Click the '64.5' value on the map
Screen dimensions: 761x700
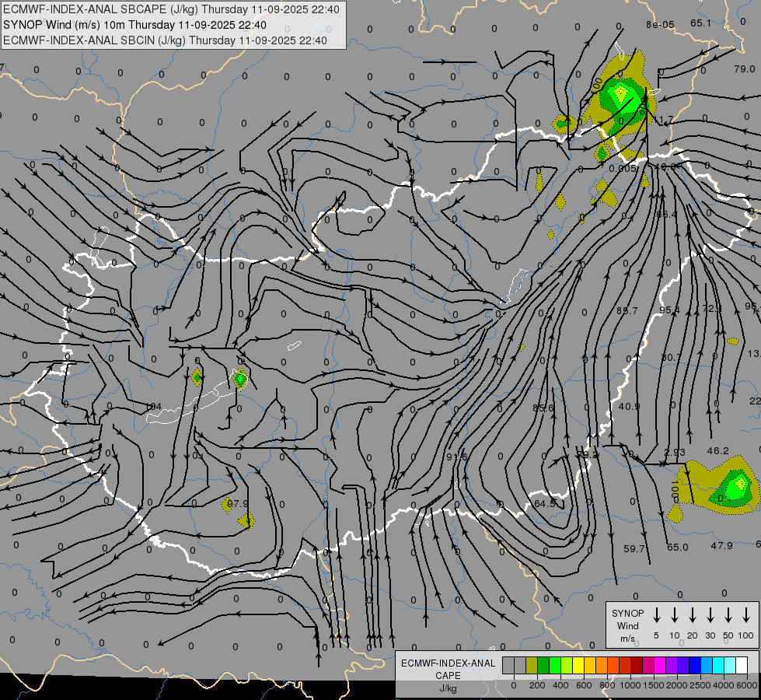(x=545, y=504)
